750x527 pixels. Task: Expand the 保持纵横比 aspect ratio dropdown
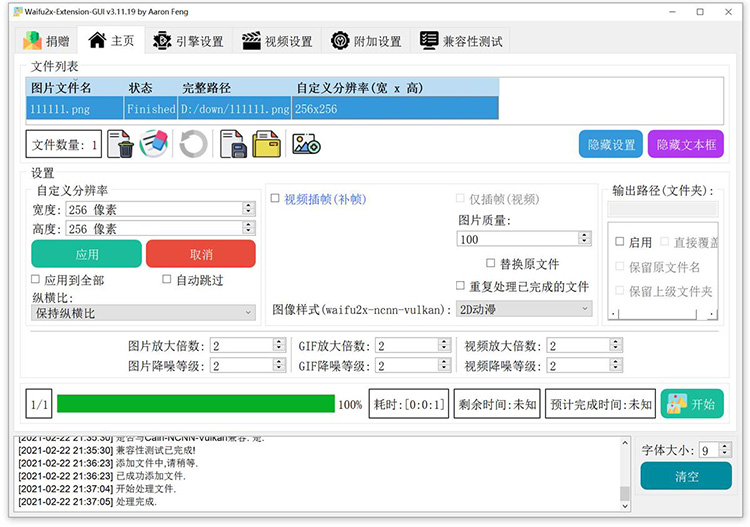(143, 313)
